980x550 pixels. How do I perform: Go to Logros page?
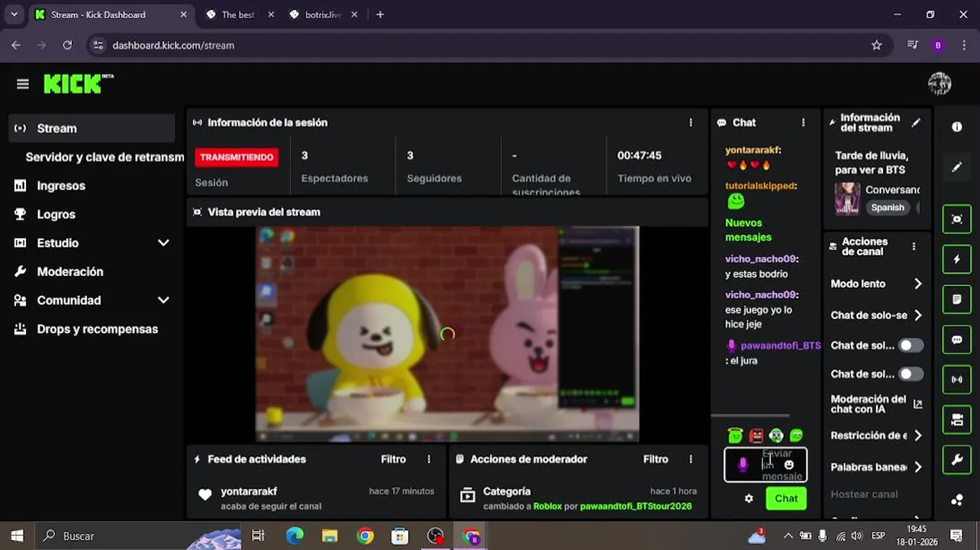coord(56,214)
